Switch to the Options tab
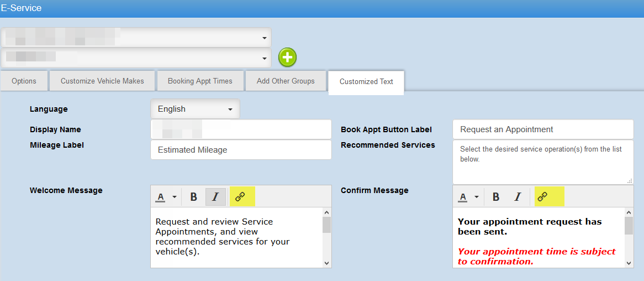This screenshot has height=281, width=644. [x=24, y=81]
